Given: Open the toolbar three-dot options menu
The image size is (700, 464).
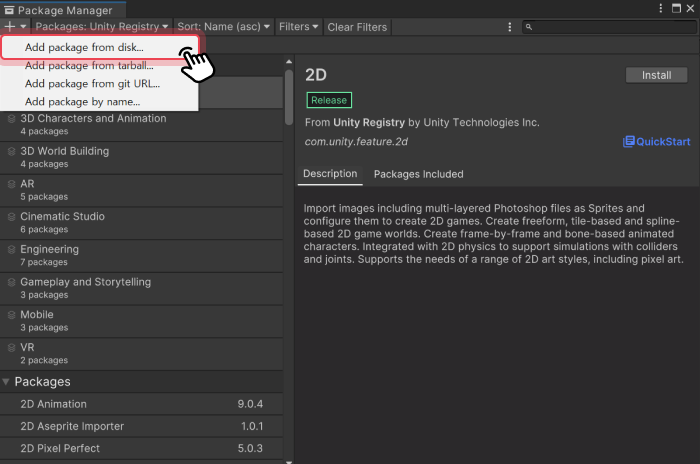Looking at the screenshot, I should 510,27.
